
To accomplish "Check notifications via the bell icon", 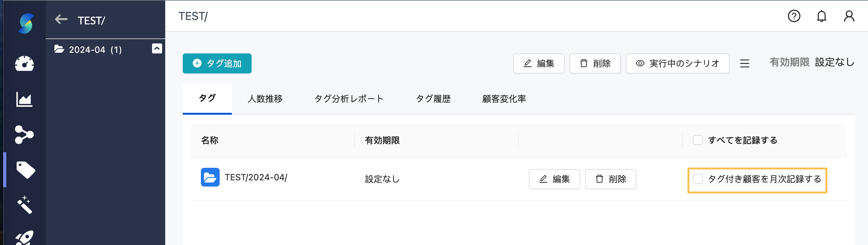I will pos(821,16).
